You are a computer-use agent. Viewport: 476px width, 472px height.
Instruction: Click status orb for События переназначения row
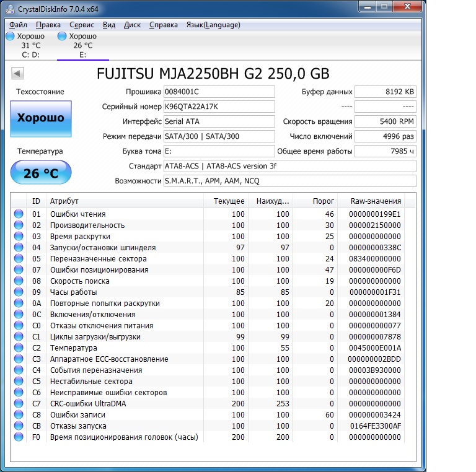coord(19,370)
